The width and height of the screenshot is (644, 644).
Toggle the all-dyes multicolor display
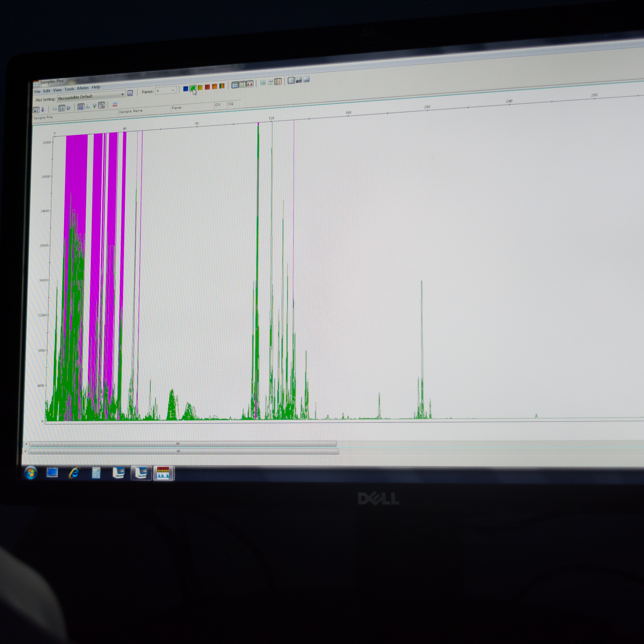(x=222, y=86)
